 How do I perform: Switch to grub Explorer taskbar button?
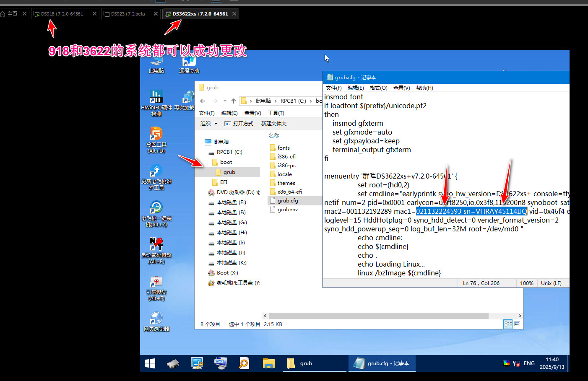(314, 363)
